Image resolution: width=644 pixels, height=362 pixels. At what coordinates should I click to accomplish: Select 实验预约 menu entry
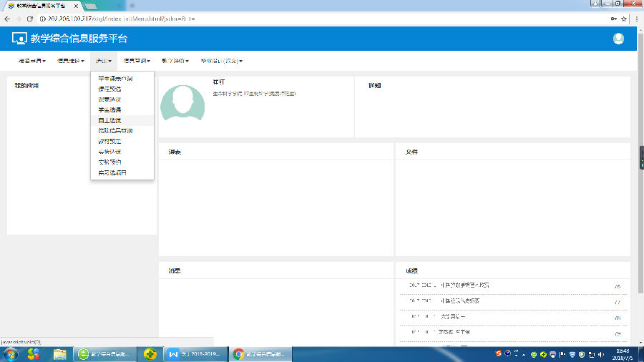pos(109,162)
